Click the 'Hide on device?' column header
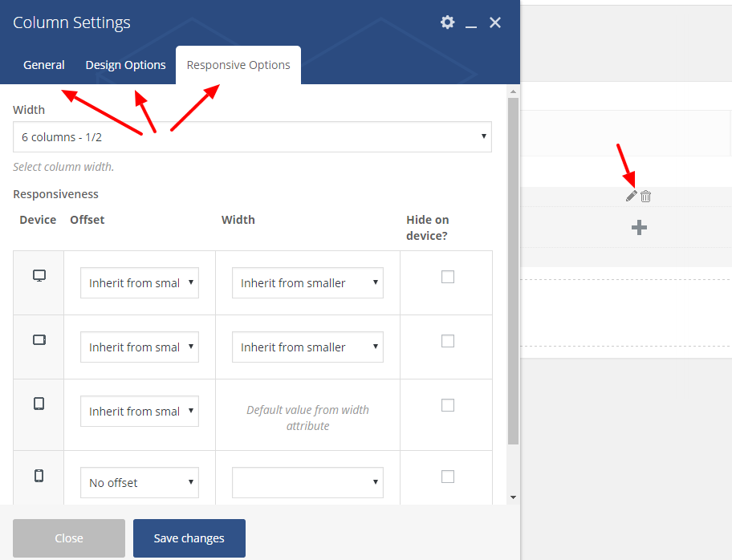Viewport: 732px width, 560px height. point(427,228)
